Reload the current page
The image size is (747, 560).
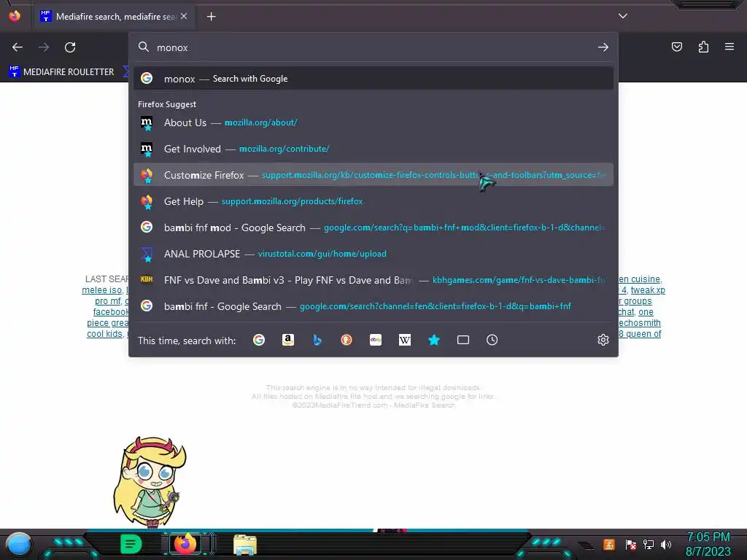pos(70,47)
